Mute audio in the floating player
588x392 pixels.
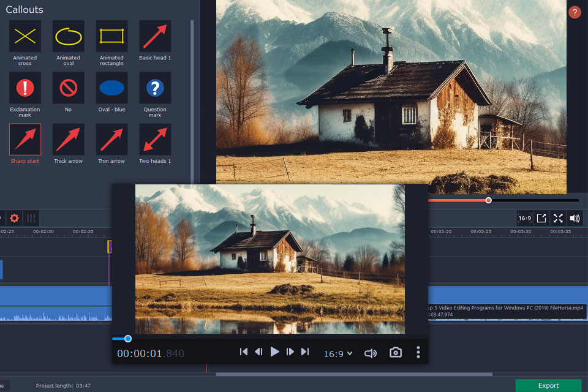click(371, 353)
